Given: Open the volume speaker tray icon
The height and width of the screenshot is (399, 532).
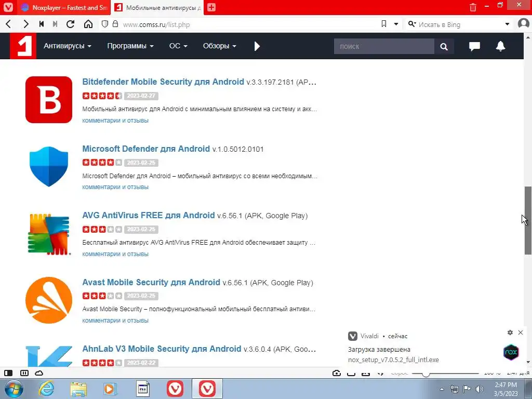Looking at the screenshot, I should (479, 389).
